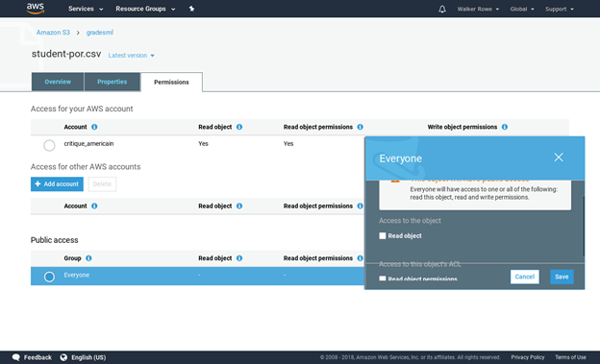The width and height of the screenshot is (600, 364).
Task: Select the critique_americain account radio button
Action: tap(49, 145)
